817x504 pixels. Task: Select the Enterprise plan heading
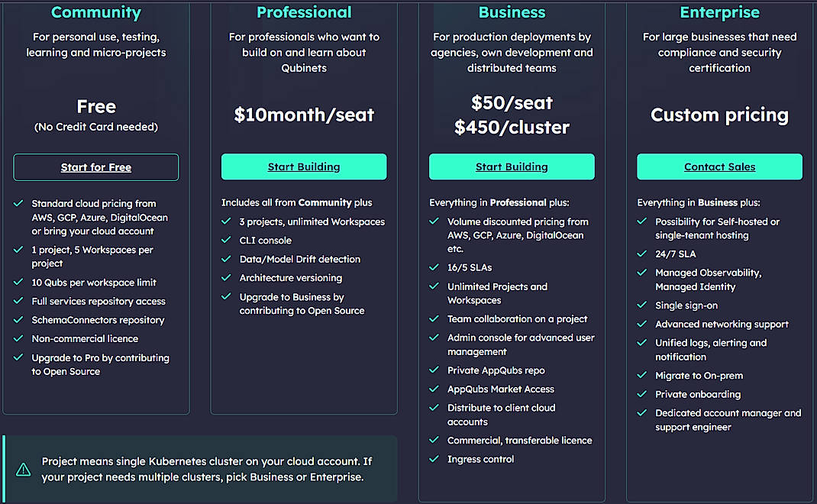[719, 12]
